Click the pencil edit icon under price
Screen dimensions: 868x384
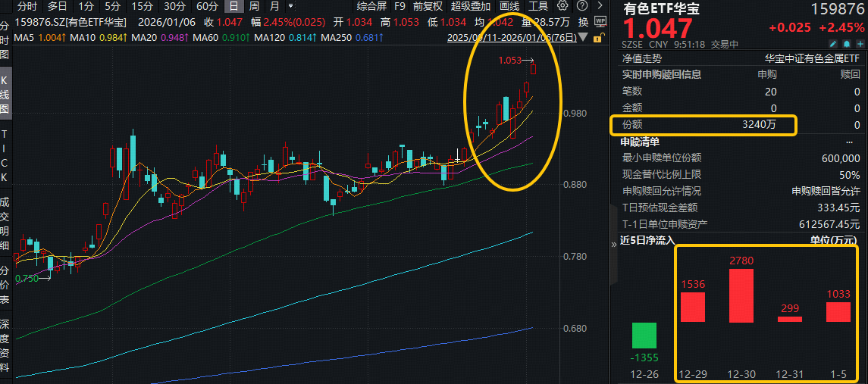832,45
